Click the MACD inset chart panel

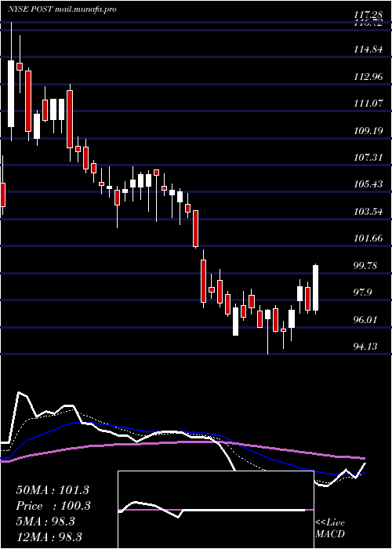point(216,510)
